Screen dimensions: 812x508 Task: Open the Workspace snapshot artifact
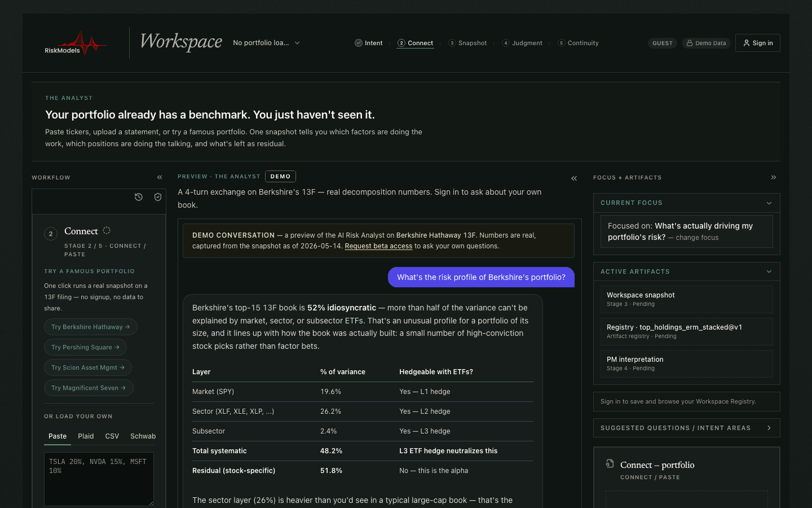coord(686,299)
